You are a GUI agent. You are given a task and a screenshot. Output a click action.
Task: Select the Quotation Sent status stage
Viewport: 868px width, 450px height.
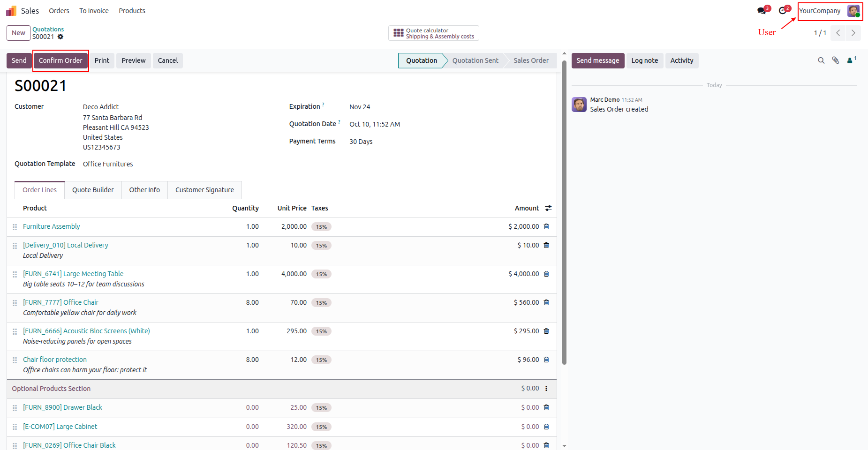tap(476, 60)
